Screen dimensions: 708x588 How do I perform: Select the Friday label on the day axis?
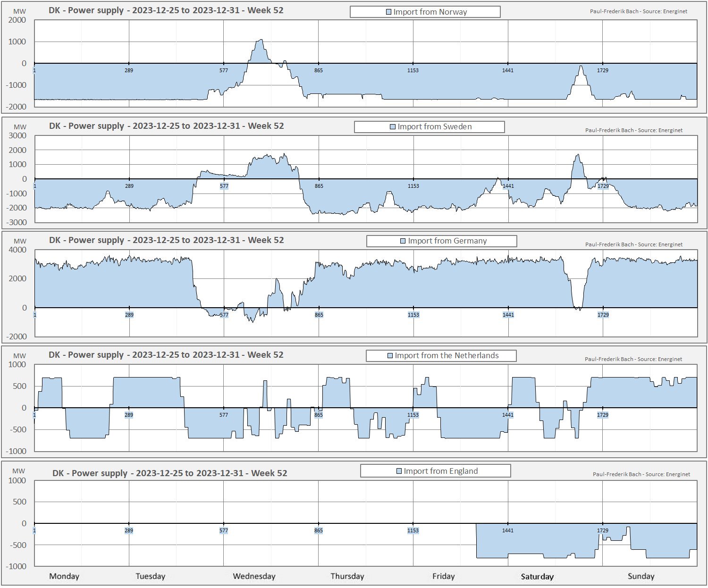[x=443, y=576]
